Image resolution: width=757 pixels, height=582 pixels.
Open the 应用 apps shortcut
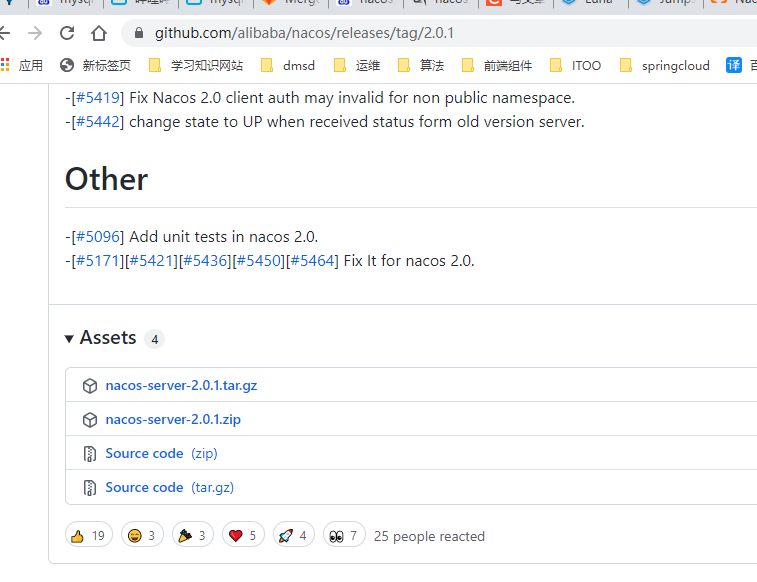click(22, 65)
